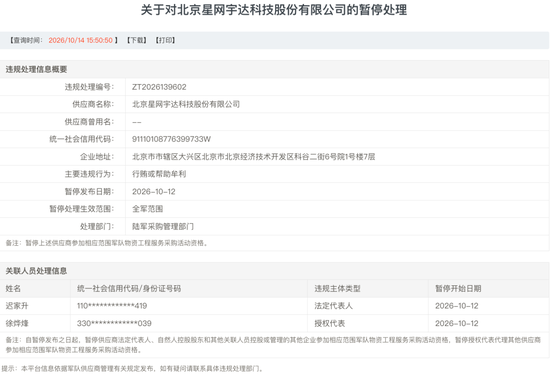Viewport: 550px width, 376px height.
Task: Click the 统一社会信用代码 label in summary
Action: [x=82, y=139]
